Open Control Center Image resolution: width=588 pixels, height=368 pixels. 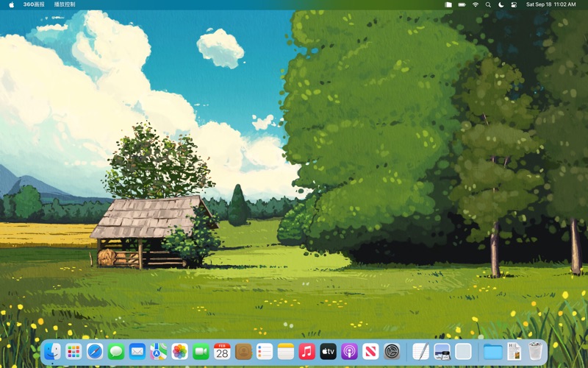(514, 4)
